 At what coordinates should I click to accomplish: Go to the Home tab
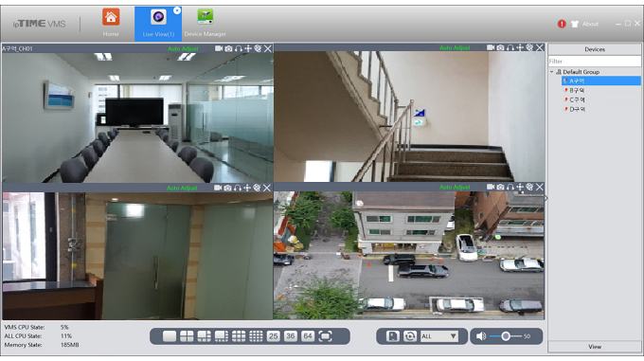tap(111, 24)
